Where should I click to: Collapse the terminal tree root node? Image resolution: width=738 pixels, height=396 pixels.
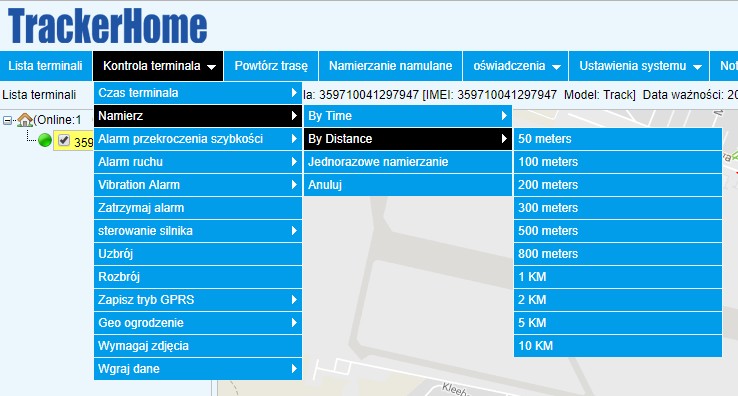pos(8,121)
